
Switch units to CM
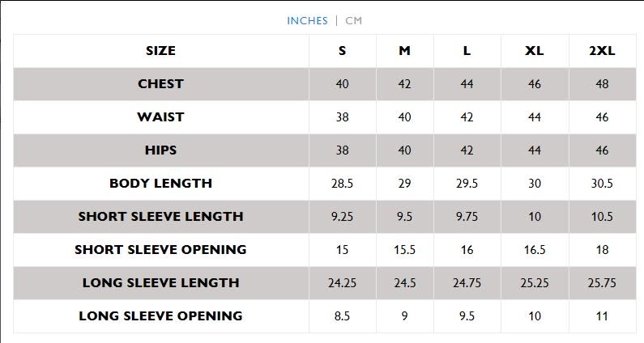point(353,20)
